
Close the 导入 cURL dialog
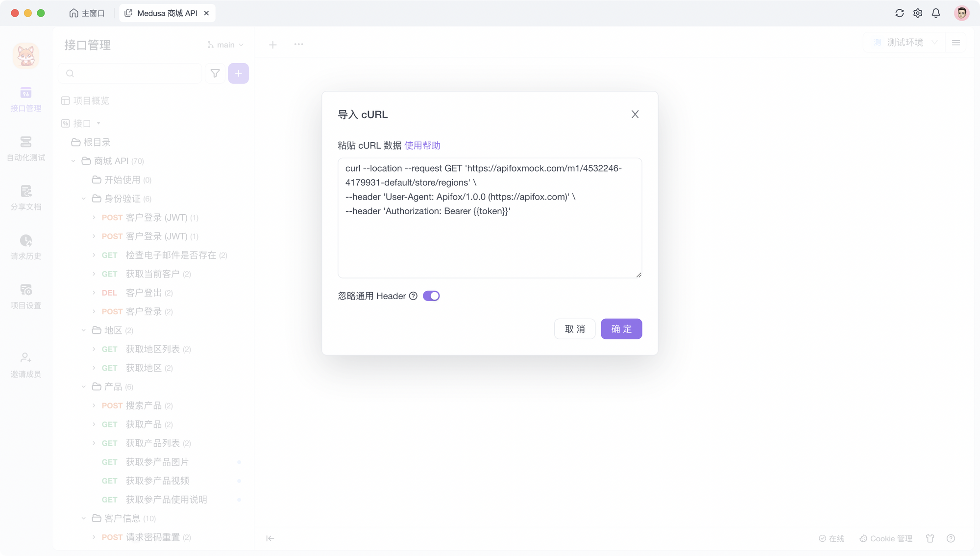(x=635, y=114)
